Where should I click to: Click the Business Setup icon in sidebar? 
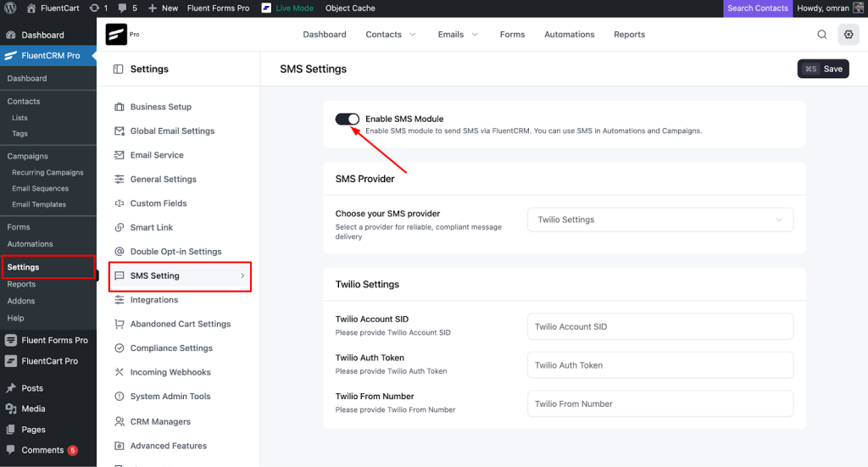(x=120, y=107)
